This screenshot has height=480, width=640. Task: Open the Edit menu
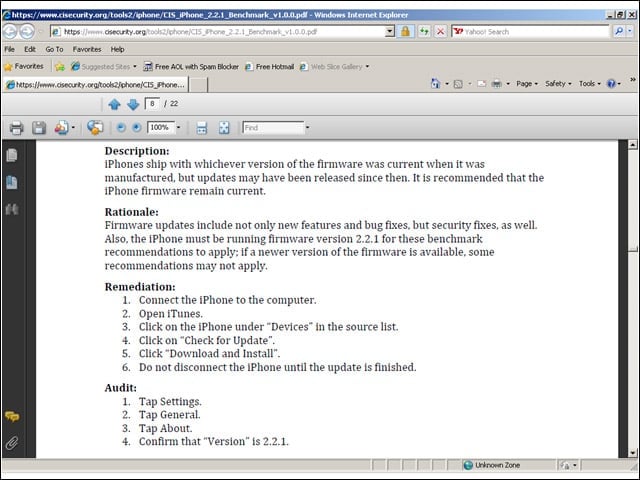click(30, 49)
